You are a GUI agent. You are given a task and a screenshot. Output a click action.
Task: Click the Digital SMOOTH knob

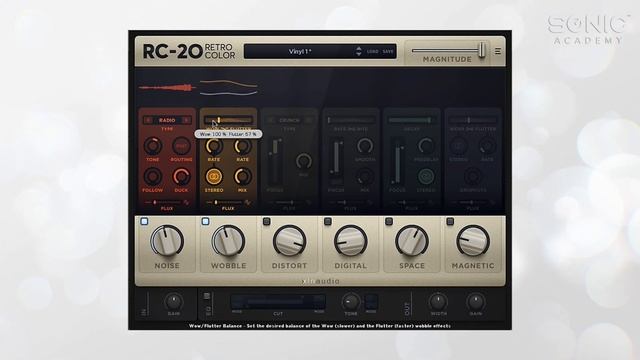click(365, 146)
